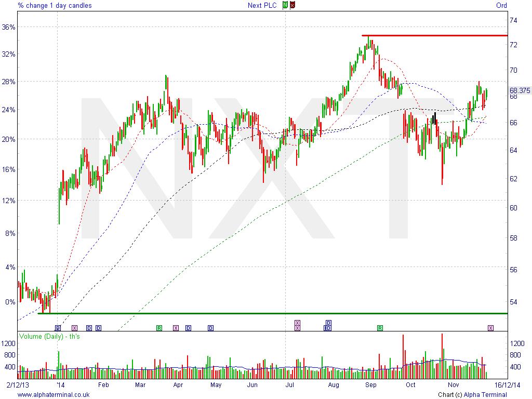Select the X marker in early December 2014

(490, 328)
